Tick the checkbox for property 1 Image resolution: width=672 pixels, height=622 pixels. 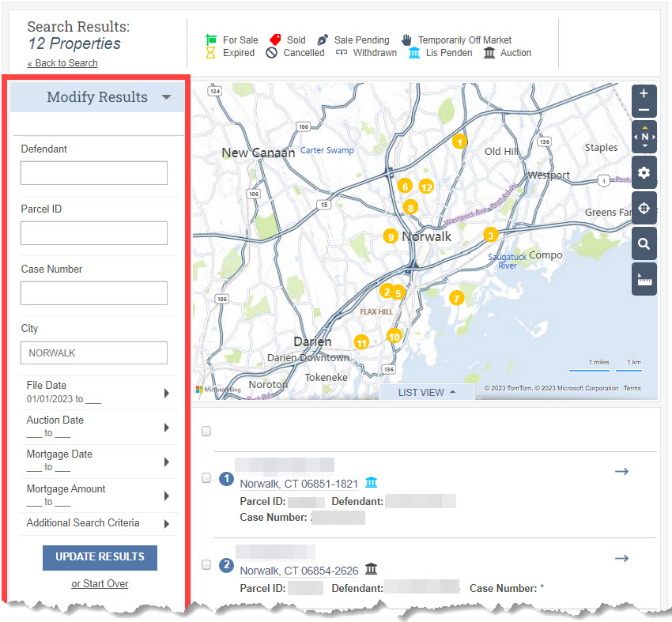tap(206, 478)
